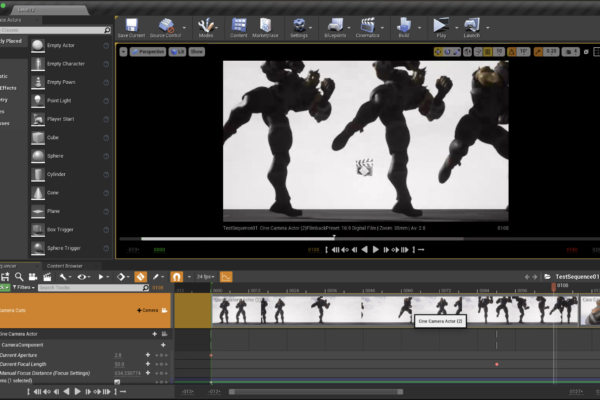600x400 pixels.
Task: Switch to the Content Browser tab
Action: [x=65, y=266]
